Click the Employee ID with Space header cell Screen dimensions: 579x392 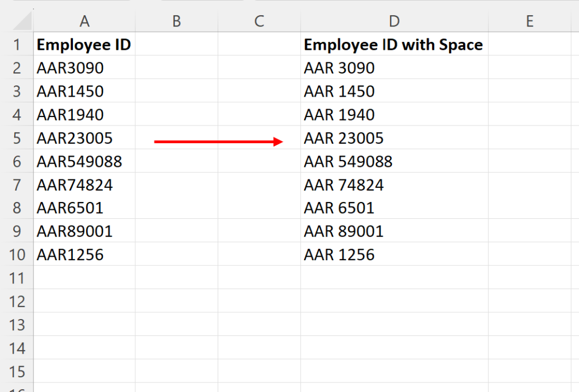point(394,44)
